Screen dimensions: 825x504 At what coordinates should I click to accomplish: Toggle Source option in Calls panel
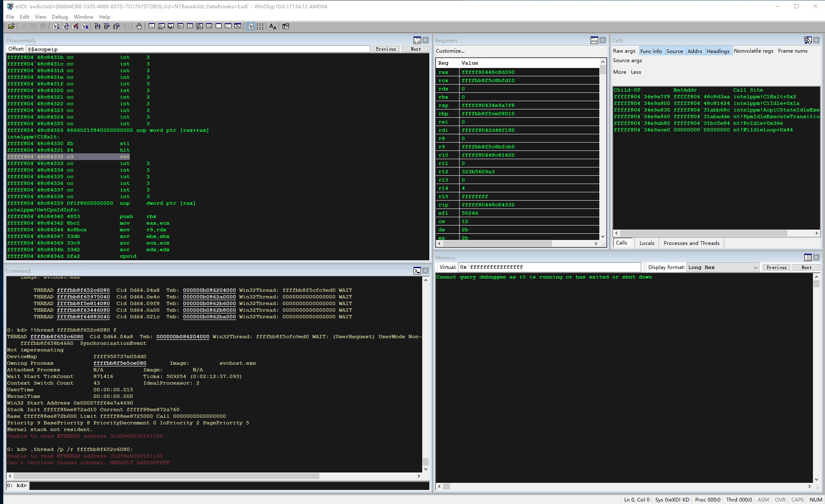675,51
